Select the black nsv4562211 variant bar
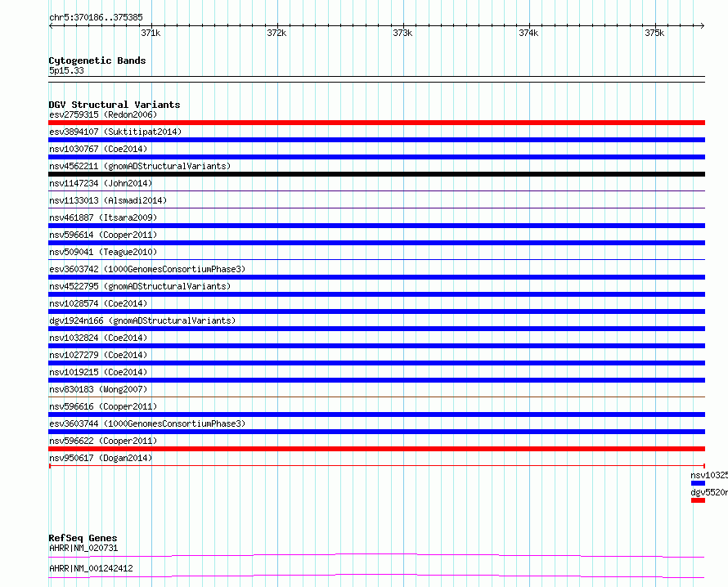728x587 pixels. [x=376, y=174]
